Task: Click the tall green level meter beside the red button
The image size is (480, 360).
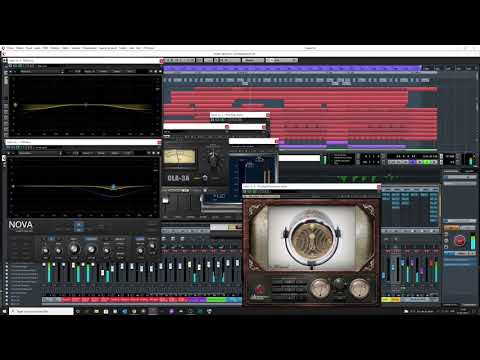Action: tap(473, 242)
